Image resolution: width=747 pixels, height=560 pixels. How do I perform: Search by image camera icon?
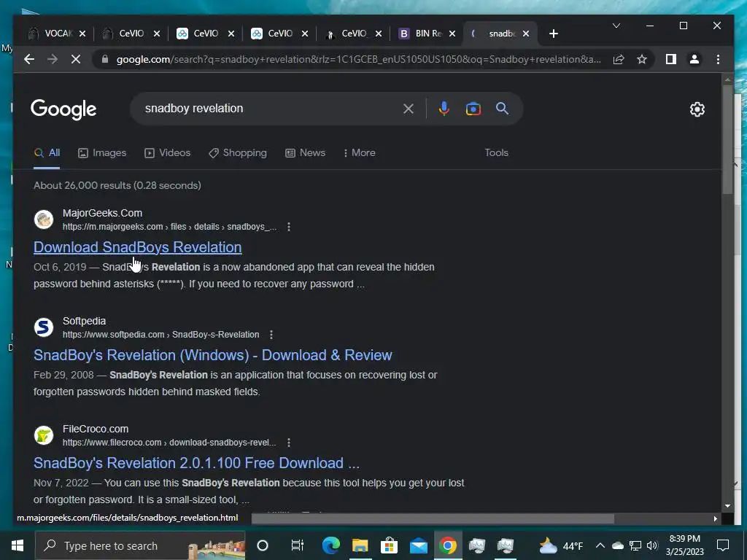click(x=473, y=109)
